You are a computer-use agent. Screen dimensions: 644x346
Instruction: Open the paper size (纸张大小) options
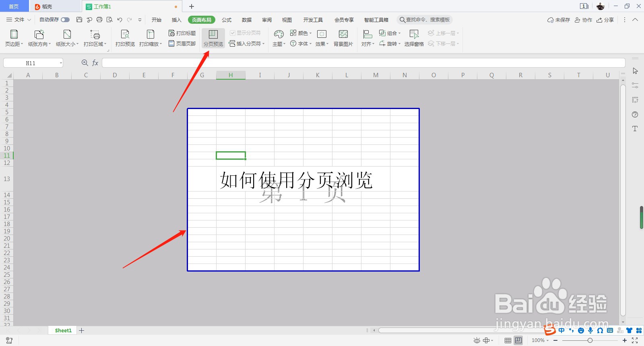point(67,39)
